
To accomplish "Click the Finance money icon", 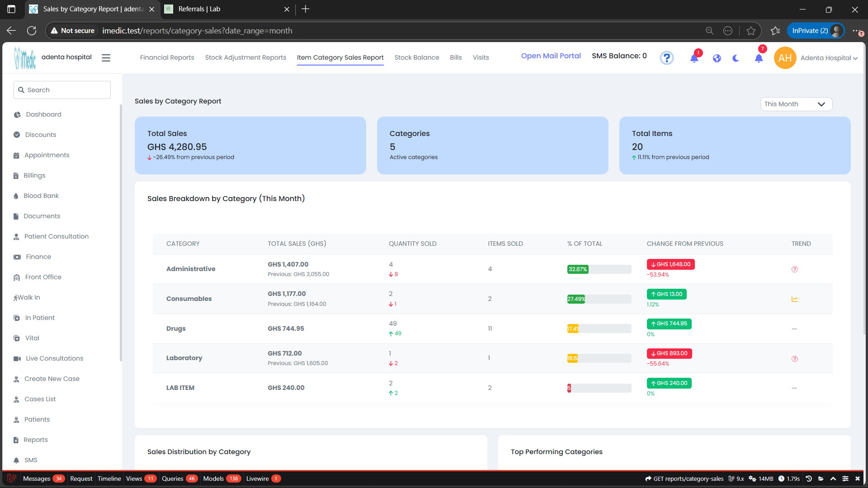I will point(17,257).
